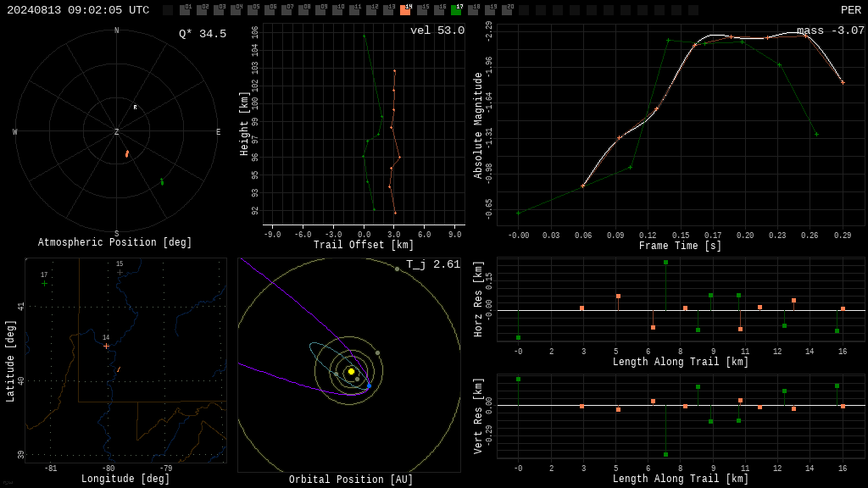Image resolution: width=868 pixels, height=488 pixels.
Task: Click station 14 orange cross on map
Action: 106,346
